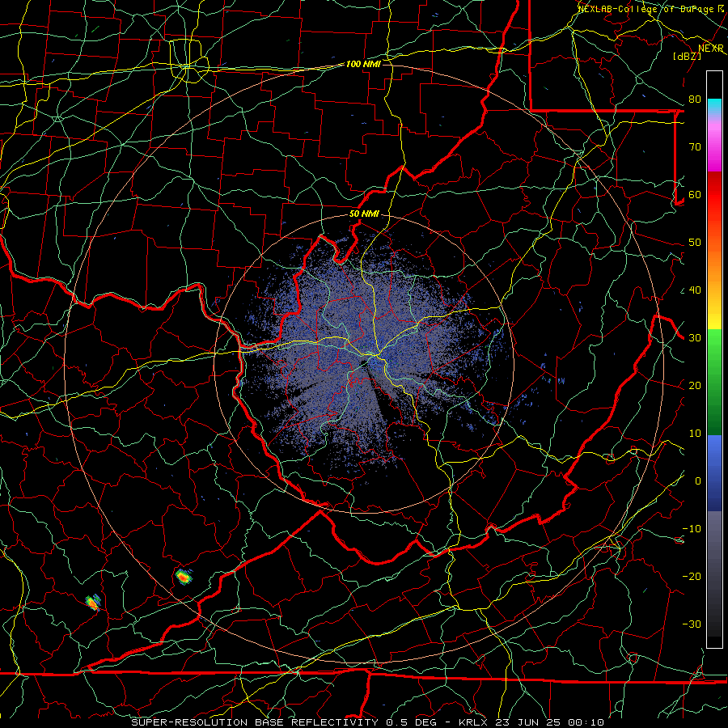Click the NEXR label above the dBZ scale
This screenshot has height=728, width=728.
(711, 49)
